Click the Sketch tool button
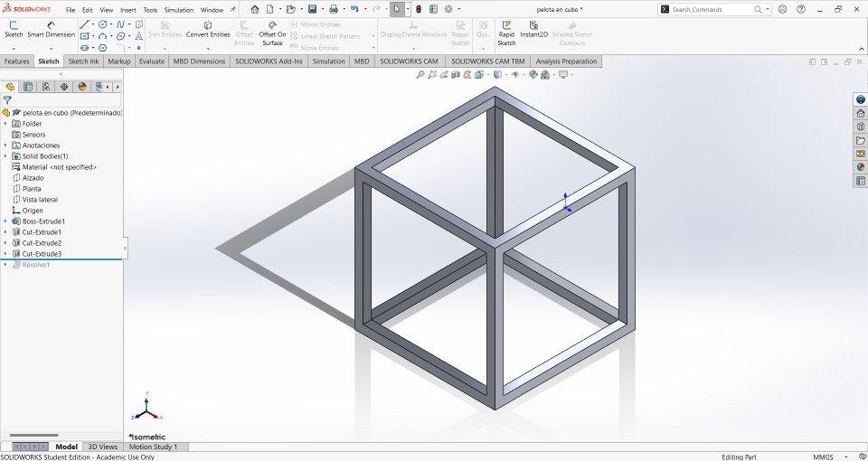Screen dimensions: 868x461 [14, 29]
